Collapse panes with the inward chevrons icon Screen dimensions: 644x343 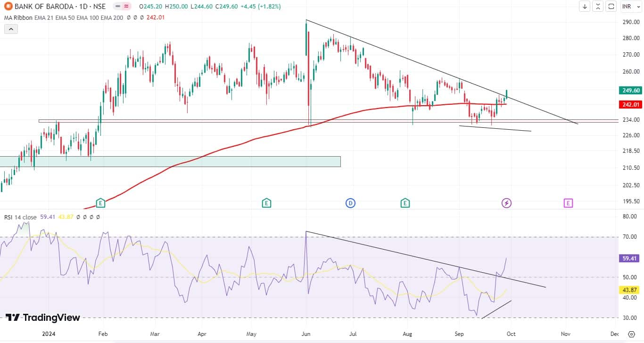coord(598,7)
